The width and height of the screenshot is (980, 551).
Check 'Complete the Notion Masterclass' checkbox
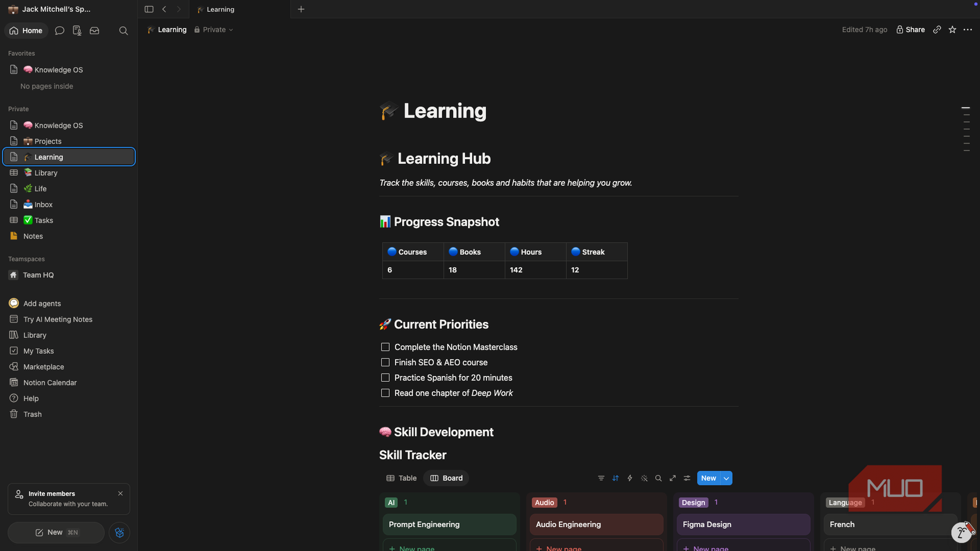385,347
